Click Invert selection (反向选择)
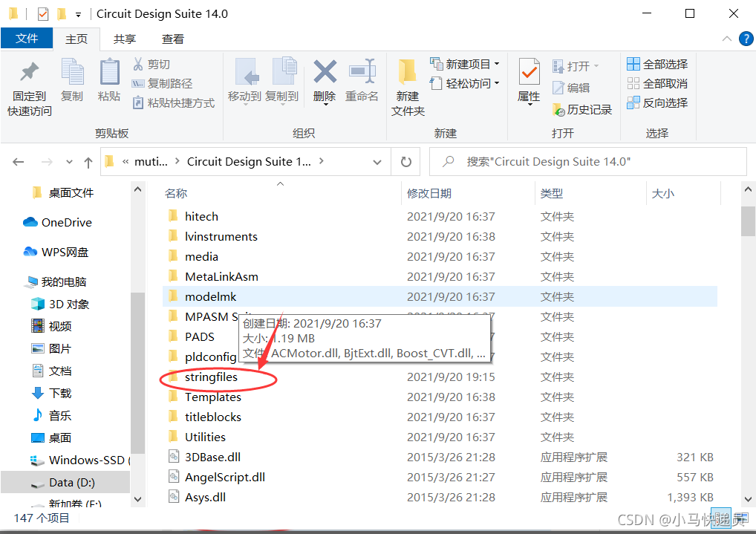This screenshot has height=534, width=756. [657, 102]
